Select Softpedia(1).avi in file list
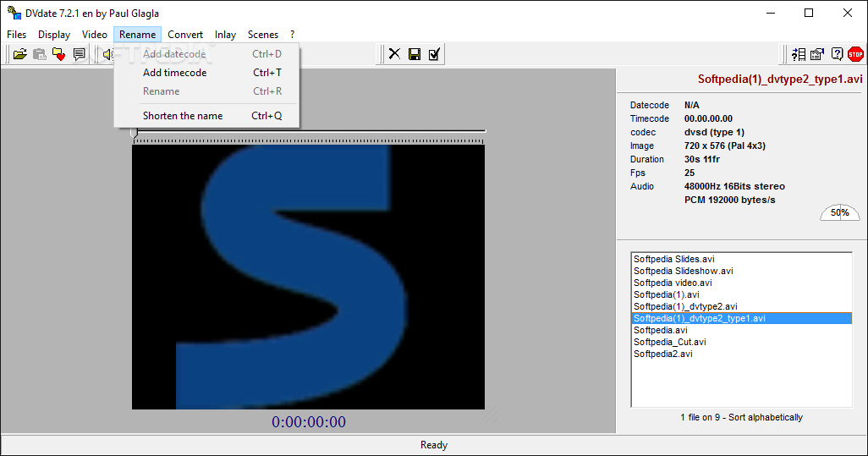 pos(741,294)
